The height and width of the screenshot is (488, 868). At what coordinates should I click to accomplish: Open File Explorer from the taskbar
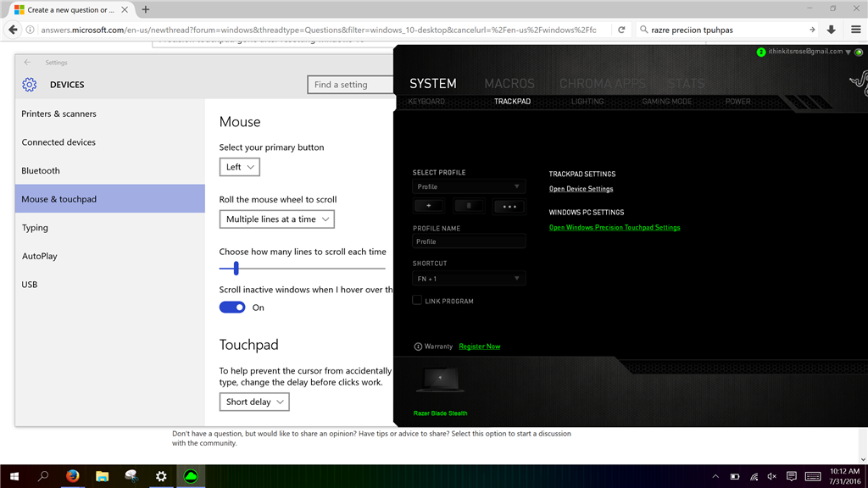click(102, 476)
